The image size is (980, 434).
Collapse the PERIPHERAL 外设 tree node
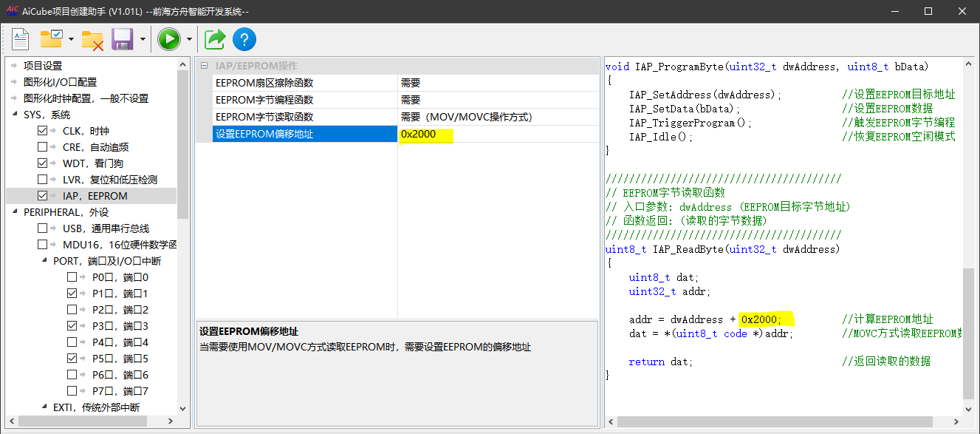click(16, 212)
